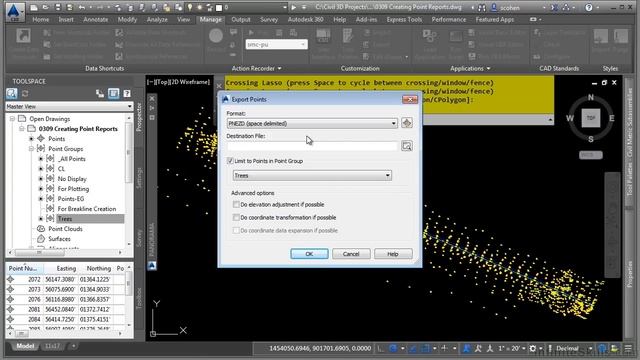Select the Surfaces tree item

click(x=59, y=239)
